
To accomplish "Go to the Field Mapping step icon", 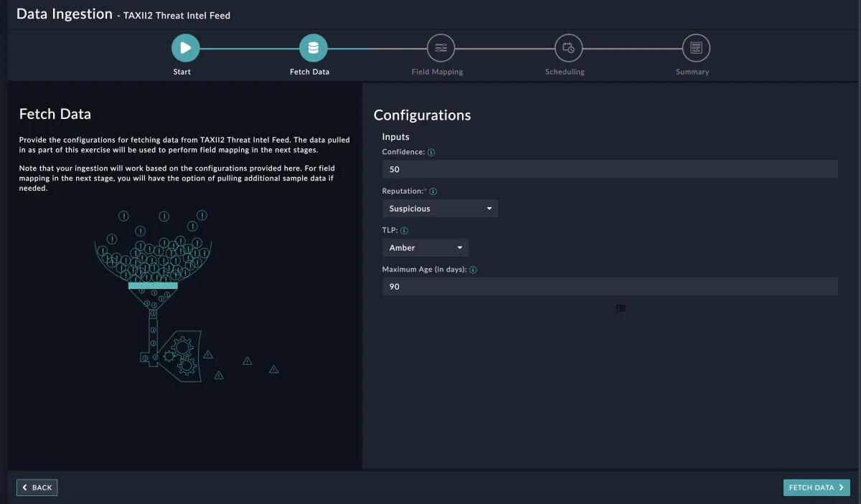I will pos(441,48).
